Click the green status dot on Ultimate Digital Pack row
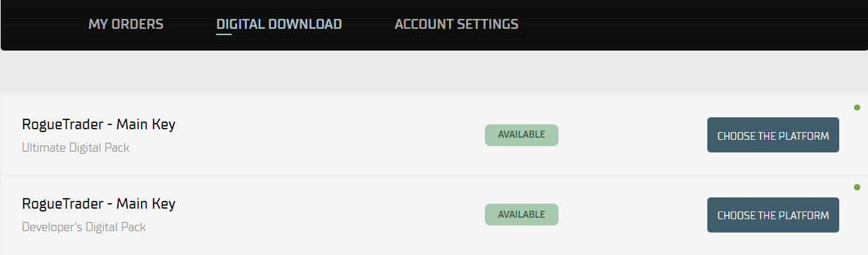This screenshot has width=868, height=255. point(857,107)
